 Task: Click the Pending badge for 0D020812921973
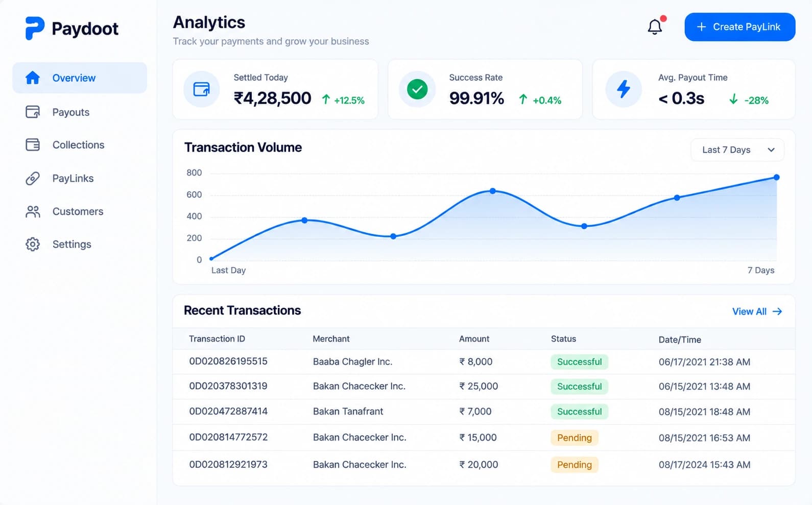coord(575,465)
